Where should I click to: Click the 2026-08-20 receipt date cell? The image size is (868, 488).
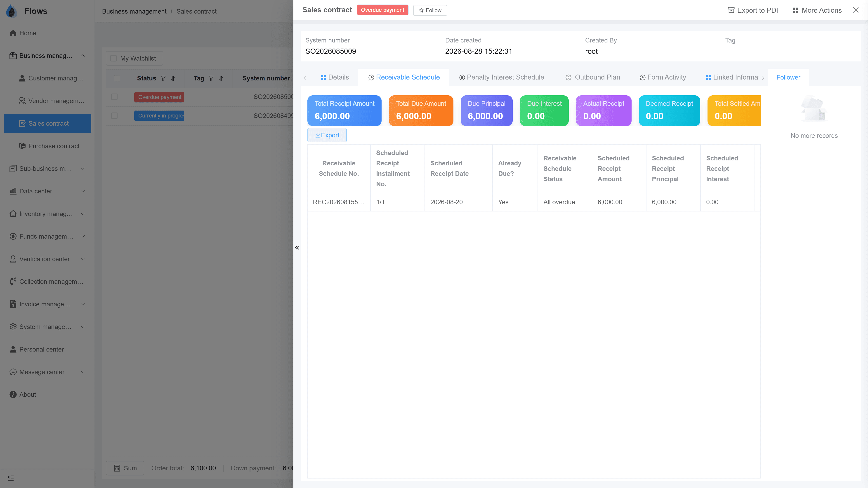(458, 202)
